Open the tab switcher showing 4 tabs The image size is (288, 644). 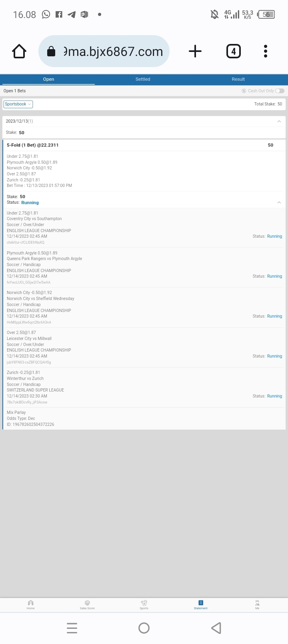[234, 51]
